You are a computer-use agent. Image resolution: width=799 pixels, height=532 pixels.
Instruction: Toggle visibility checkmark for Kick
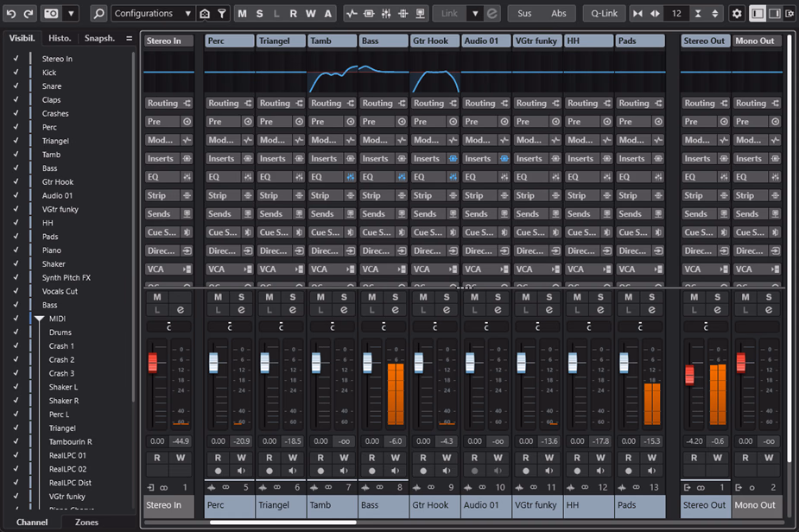point(16,73)
